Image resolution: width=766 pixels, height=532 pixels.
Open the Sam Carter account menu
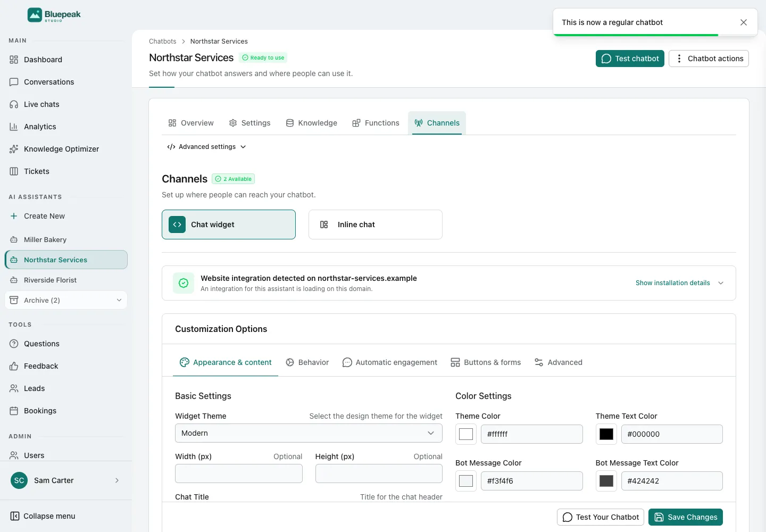(66, 480)
